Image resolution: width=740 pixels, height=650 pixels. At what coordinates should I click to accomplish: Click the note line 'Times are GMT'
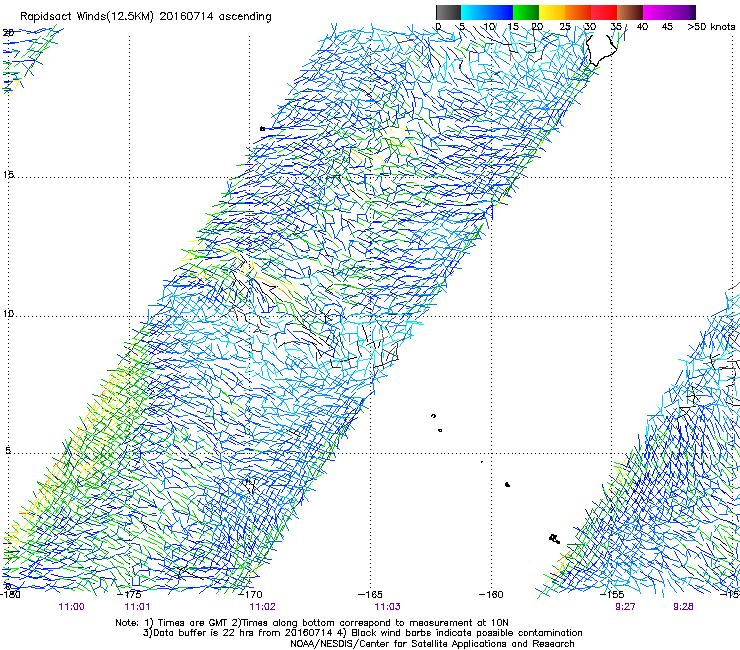(x=193, y=623)
